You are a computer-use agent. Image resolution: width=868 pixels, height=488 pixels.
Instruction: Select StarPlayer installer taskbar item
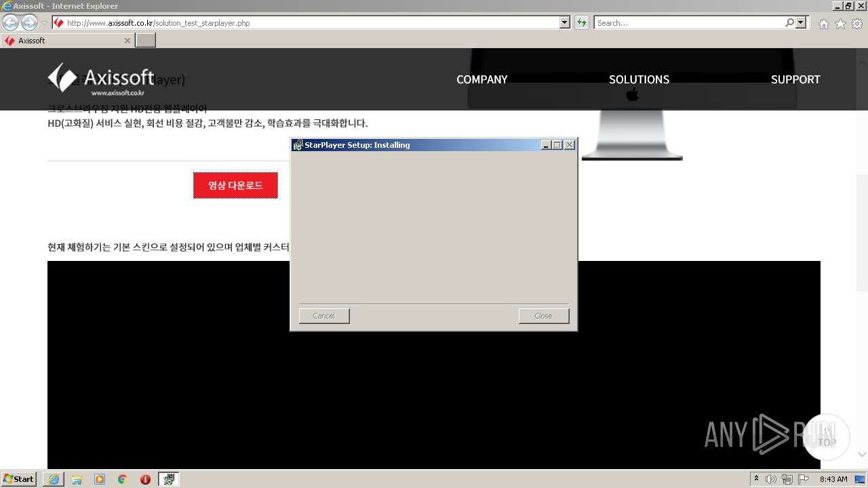(169, 479)
